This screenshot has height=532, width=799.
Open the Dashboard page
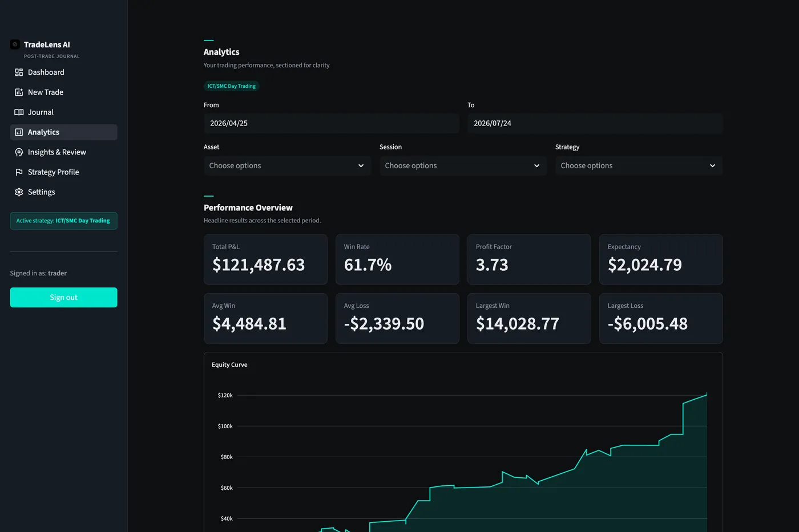63,72
